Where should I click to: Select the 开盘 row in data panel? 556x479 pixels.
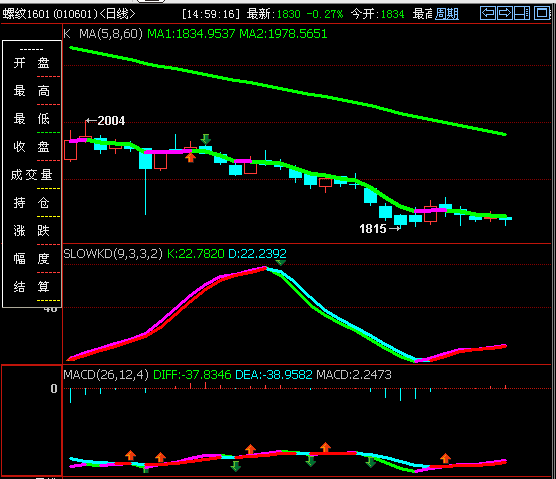(x=32, y=63)
